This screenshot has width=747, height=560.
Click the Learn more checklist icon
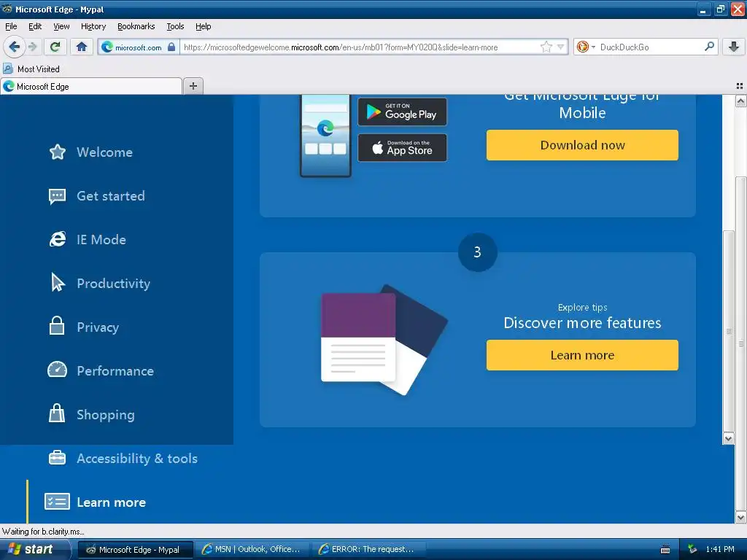tap(57, 502)
